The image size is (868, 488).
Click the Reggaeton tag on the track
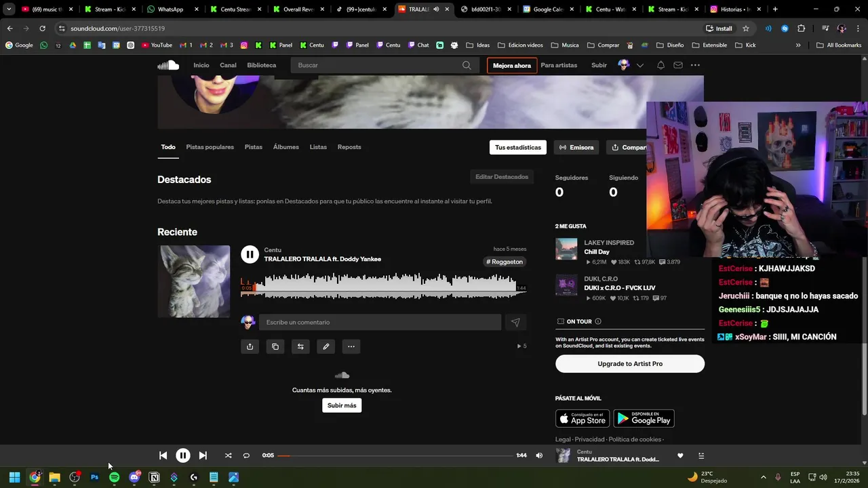tap(505, 262)
